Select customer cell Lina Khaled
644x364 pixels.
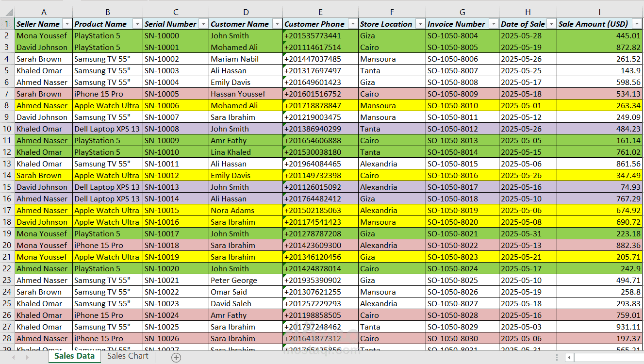[x=246, y=152]
